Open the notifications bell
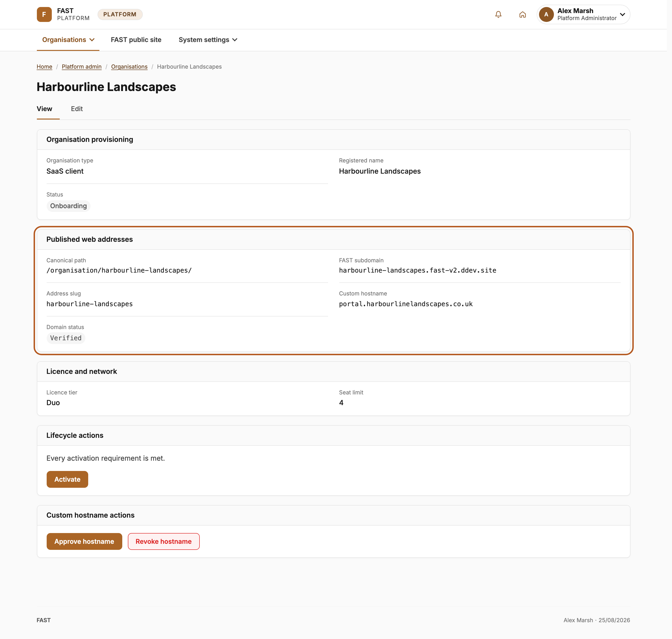 [498, 14]
